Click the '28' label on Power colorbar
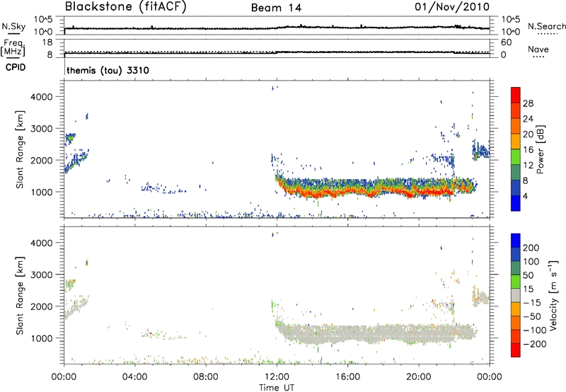The height and width of the screenshot is (392, 566). click(x=528, y=103)
